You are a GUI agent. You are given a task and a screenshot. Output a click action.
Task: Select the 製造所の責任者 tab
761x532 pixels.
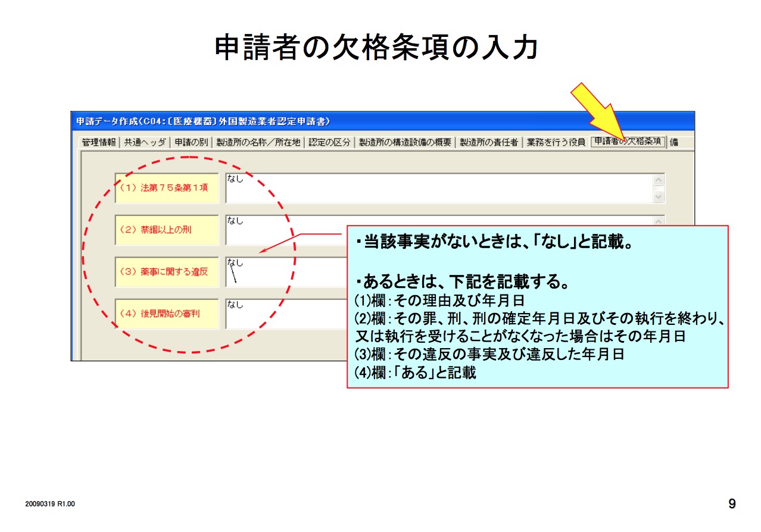[x=489, y=143]
